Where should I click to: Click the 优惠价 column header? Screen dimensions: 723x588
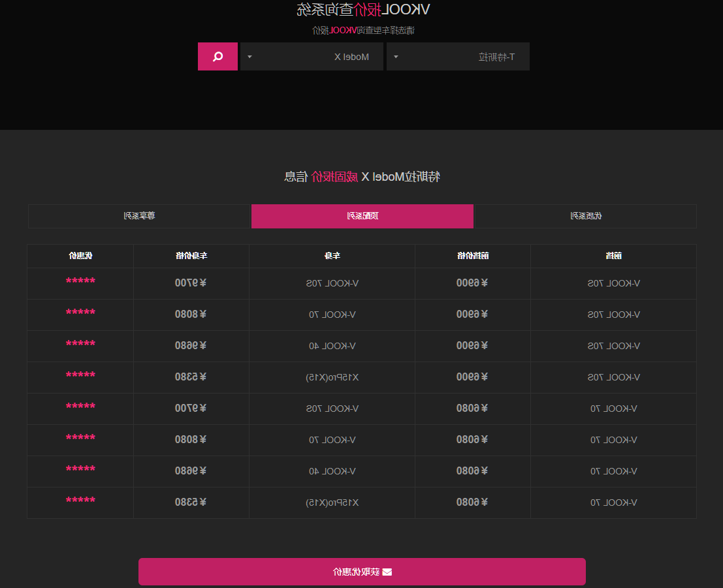[x=81, y=256]
